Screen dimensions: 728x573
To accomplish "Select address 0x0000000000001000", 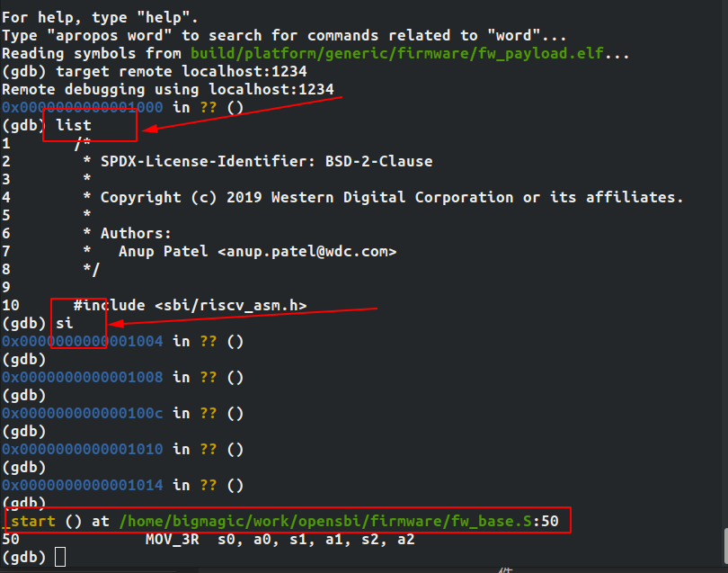I will pyautogui.click(x=82, y=108).
